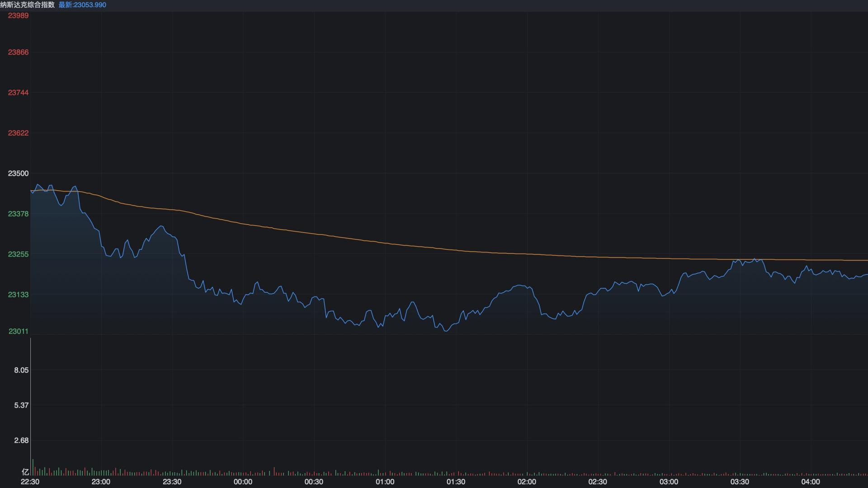Click the 23255 midline price label

(18, 254)
